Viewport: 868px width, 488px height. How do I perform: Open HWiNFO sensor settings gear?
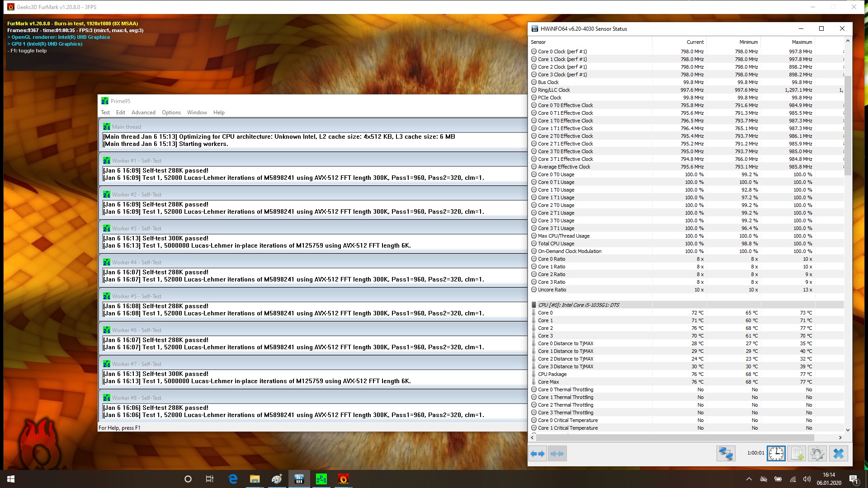(817, 454)
